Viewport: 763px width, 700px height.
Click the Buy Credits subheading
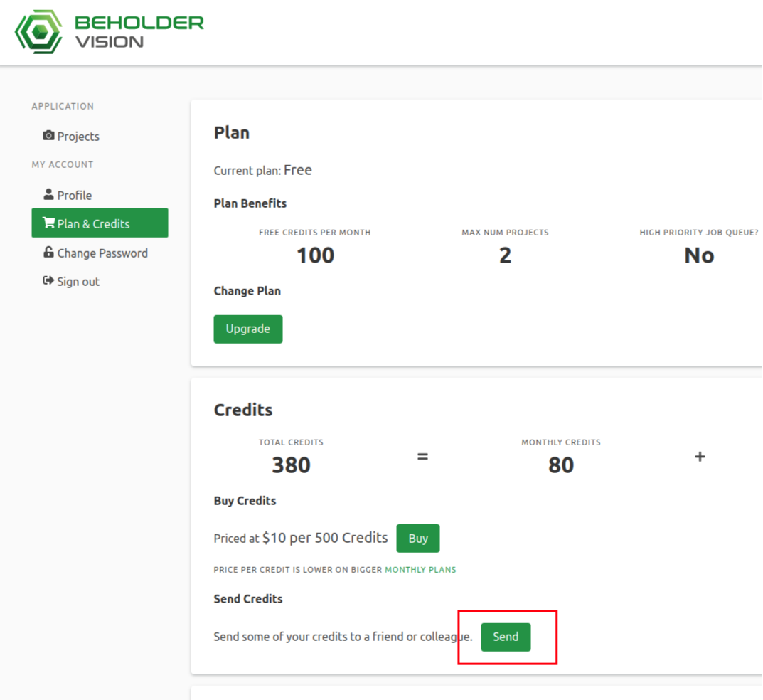click(245, 501)
